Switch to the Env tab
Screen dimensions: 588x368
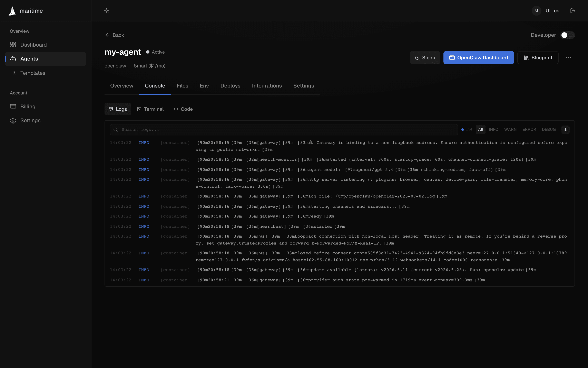pyautogui.click(x=204, y=86)
